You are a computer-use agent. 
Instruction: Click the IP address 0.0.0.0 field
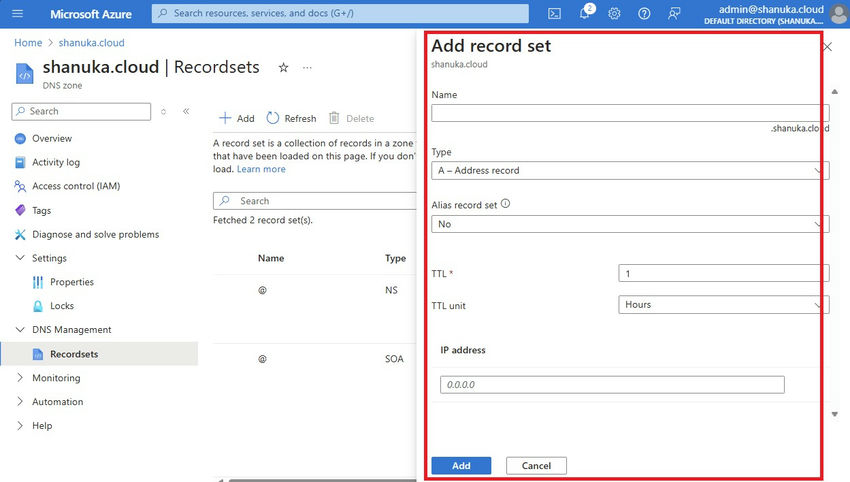click(612, 384)
